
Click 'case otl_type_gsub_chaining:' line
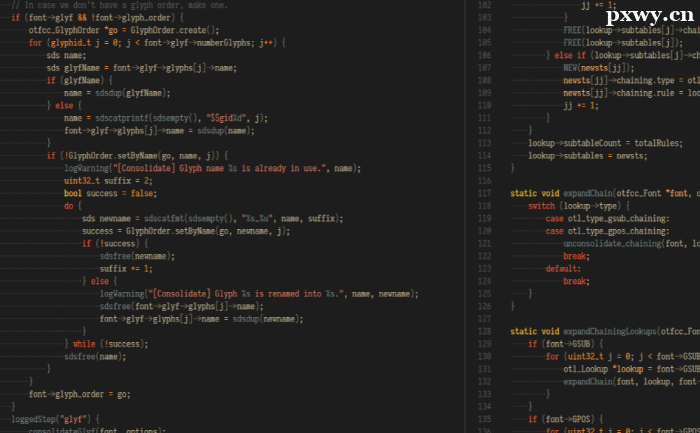(x=607, y=218)
